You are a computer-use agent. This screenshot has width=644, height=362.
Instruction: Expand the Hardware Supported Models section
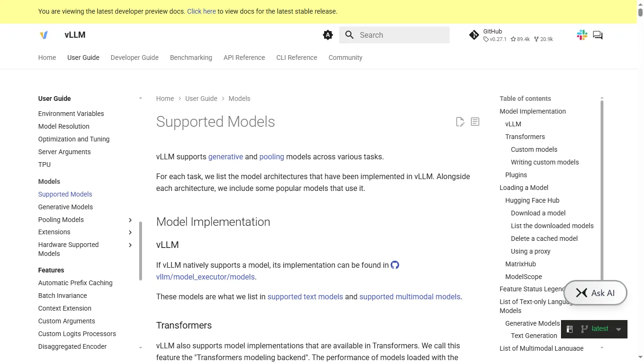130,245
